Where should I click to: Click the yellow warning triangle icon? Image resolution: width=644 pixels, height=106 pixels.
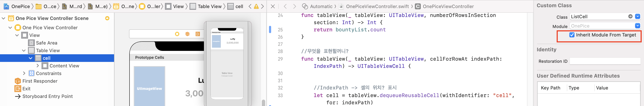(x=256, y=6)
